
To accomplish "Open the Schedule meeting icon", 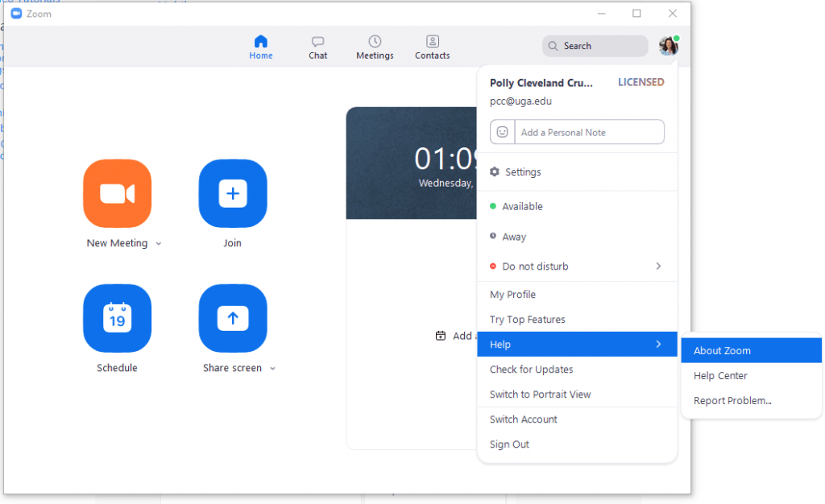I will (x=117, y=318).
